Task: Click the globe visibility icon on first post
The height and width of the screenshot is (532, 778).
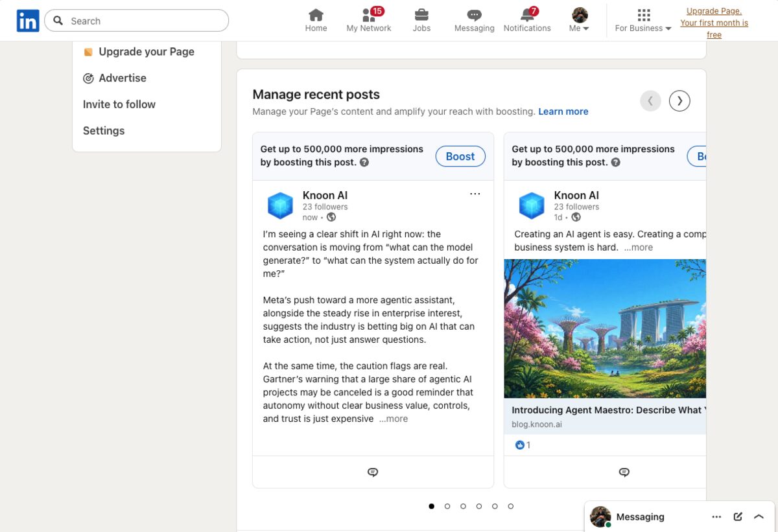Action: [331, 217]
